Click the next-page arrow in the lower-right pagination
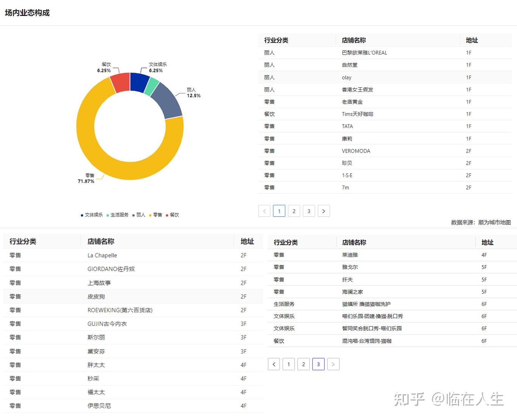The height and width of the screenshot is (420, 517). click(333, 364)
